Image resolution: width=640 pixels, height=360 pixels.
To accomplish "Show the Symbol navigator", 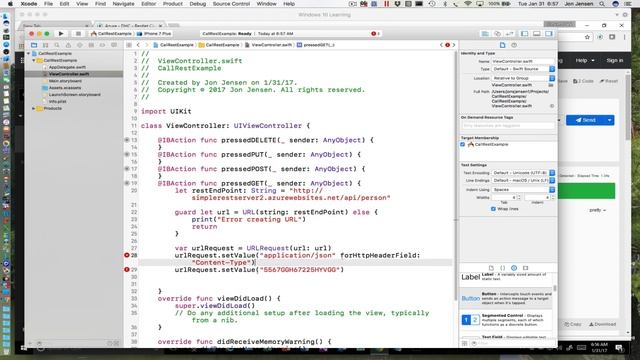I will click(x=45, y=45).
